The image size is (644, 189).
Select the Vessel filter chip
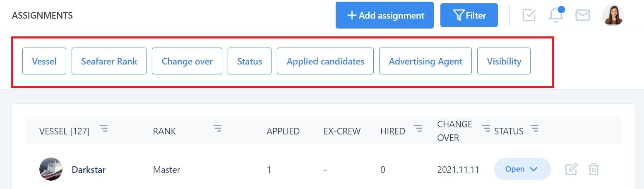pos(44,61)
